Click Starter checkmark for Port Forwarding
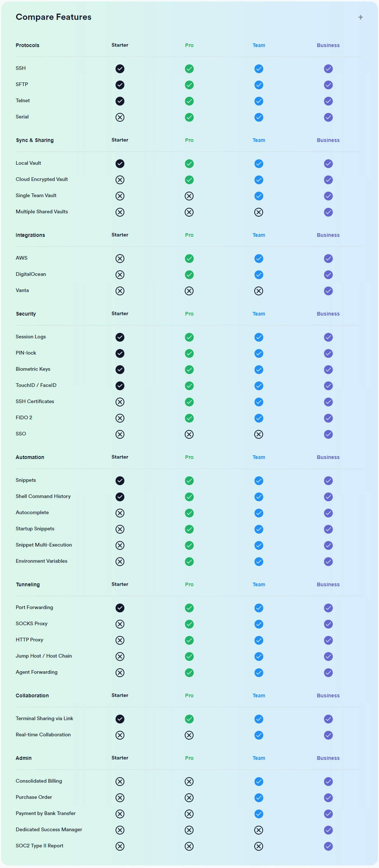Image resolution: width=379 pixels, height=868 pixels. 120,608
